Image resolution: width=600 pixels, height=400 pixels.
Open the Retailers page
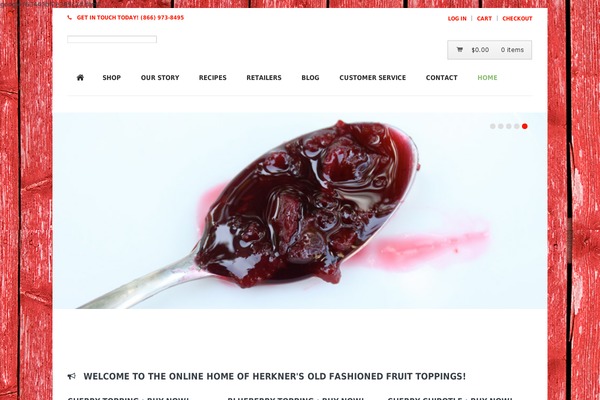(x=264, y=78)
